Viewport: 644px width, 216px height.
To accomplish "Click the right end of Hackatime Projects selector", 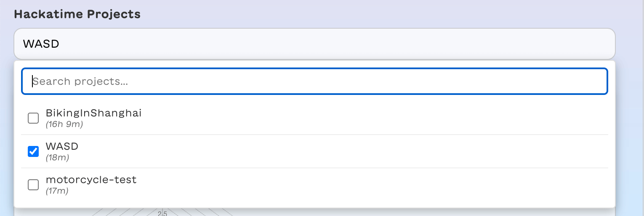I will (598, 43).
